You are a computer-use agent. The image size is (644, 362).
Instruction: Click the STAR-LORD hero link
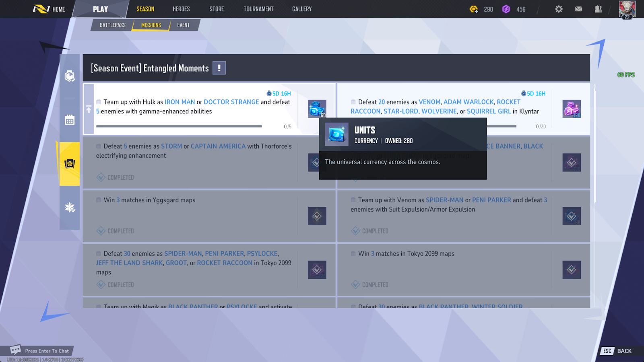tap(401, 111)
